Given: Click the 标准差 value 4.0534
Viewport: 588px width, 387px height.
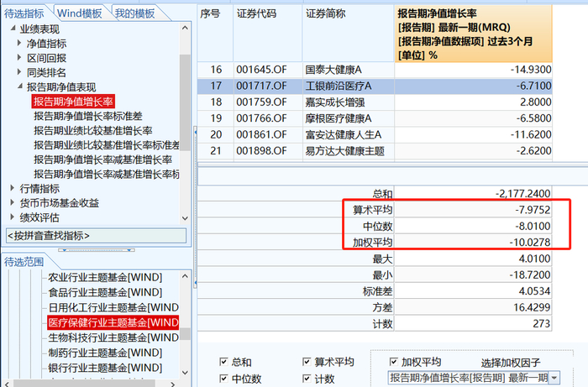Looking at the screenshot, I should click(x=534, y=291).
